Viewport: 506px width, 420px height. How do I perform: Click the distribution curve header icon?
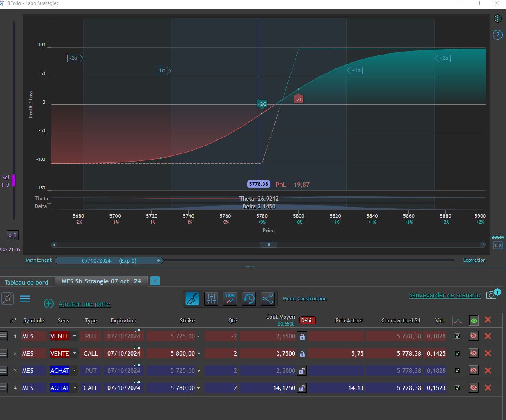[457, 321]
